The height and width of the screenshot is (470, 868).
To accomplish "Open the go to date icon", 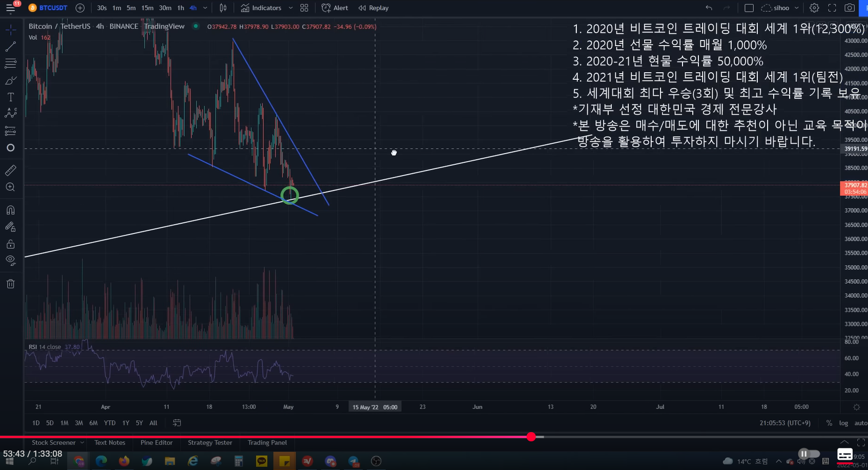I will (177, 423).
